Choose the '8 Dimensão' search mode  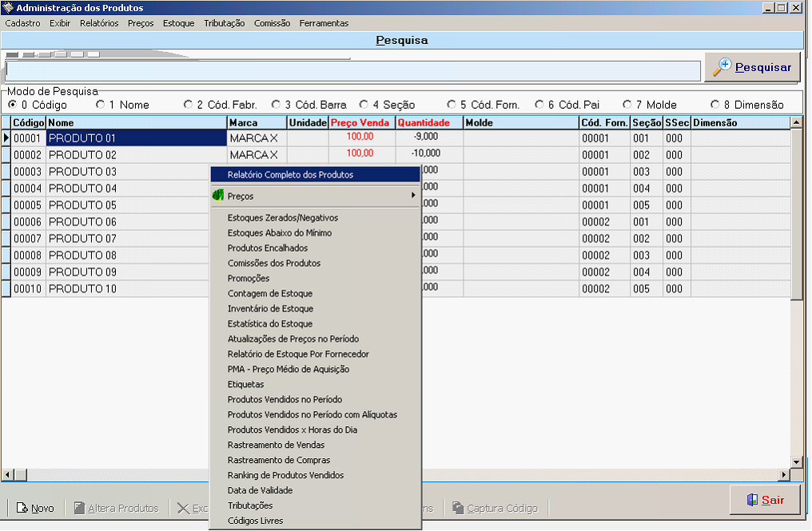pyautogui.click(x=714, y=105)
